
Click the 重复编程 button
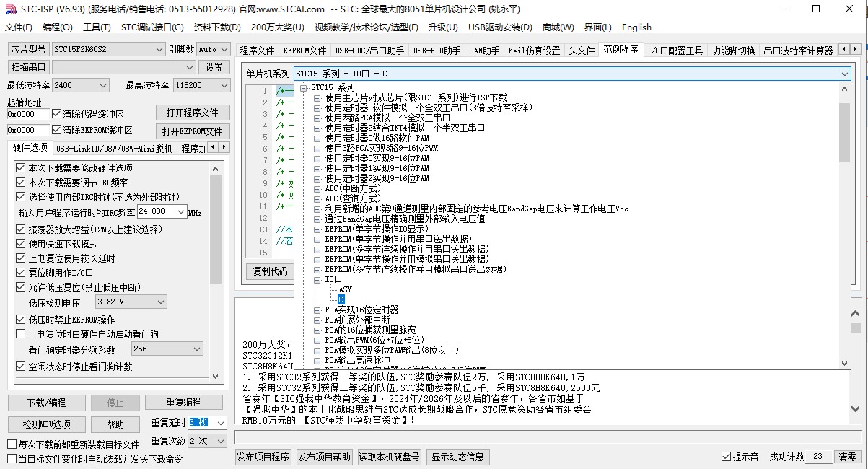[x=183, y=402]
